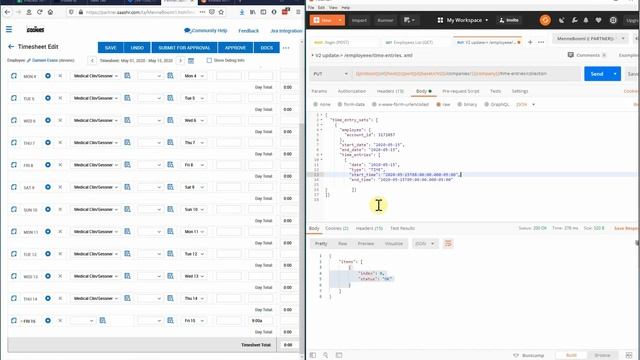Select the GraphQL body type
The height and width of the screenshot is (360, 640).
coord(487,104)
